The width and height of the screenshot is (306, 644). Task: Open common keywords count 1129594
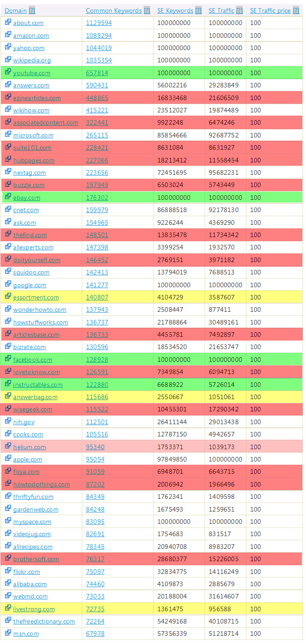point(99,23)
